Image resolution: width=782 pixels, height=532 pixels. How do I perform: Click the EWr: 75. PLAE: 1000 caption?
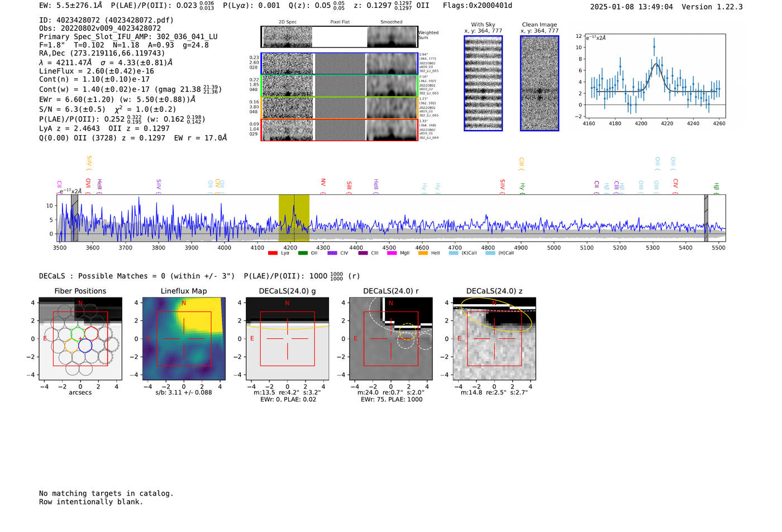point(392,400)
